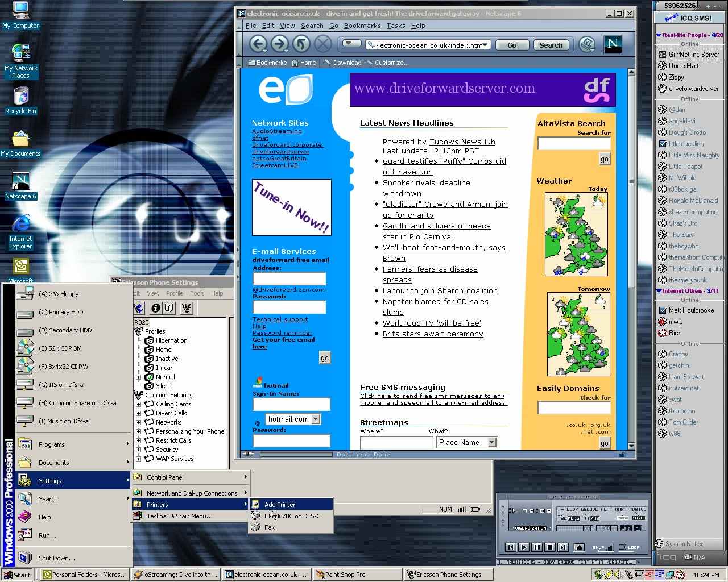This screenshot has height=582, width=728.
Task: Click the Netscape Back arrow button
Action: pos(258,44)
